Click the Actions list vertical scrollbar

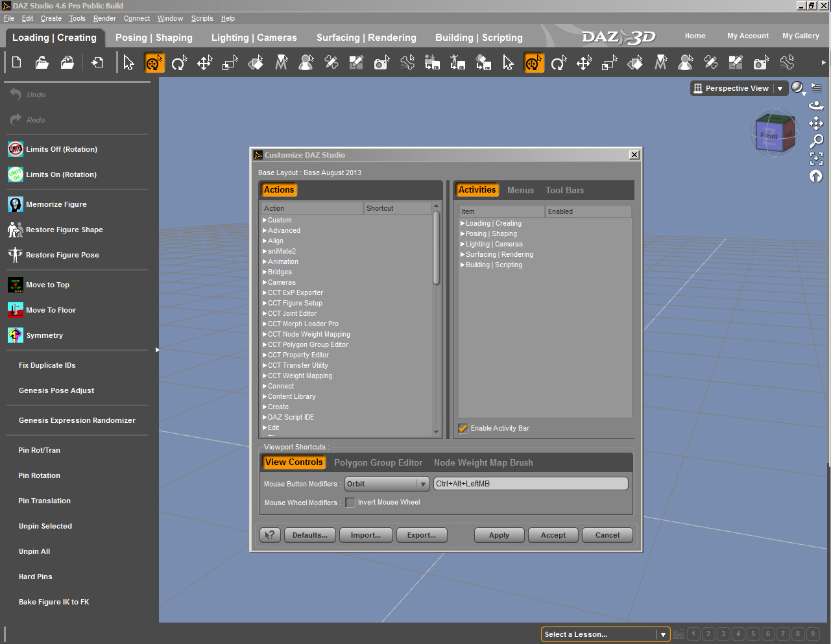point(437,248)
